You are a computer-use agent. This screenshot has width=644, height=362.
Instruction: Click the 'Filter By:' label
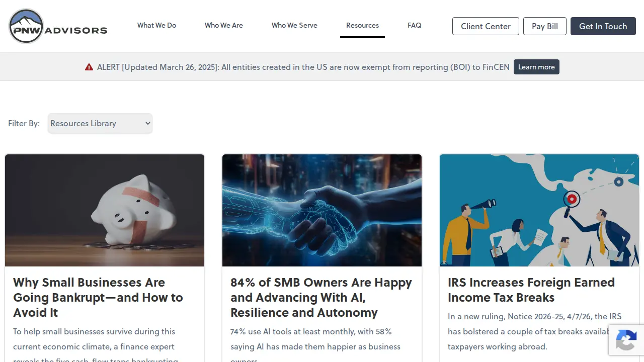point(24,123)
